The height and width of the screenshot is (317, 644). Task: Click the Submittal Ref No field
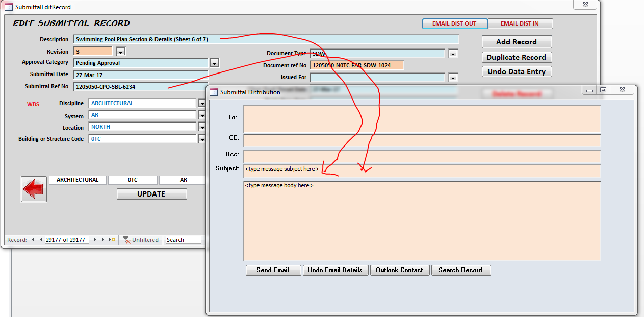141,87
